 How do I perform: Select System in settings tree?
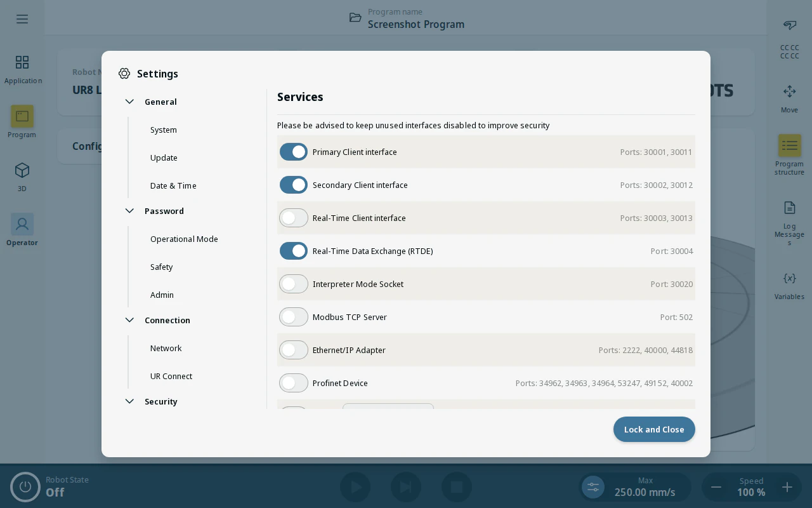[x=164, y=130]
